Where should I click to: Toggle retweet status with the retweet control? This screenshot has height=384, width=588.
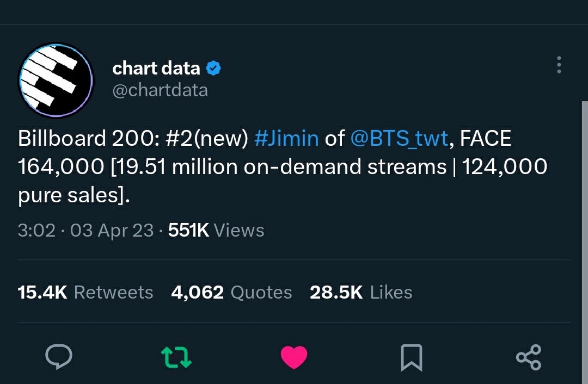[x=177, y=357]
